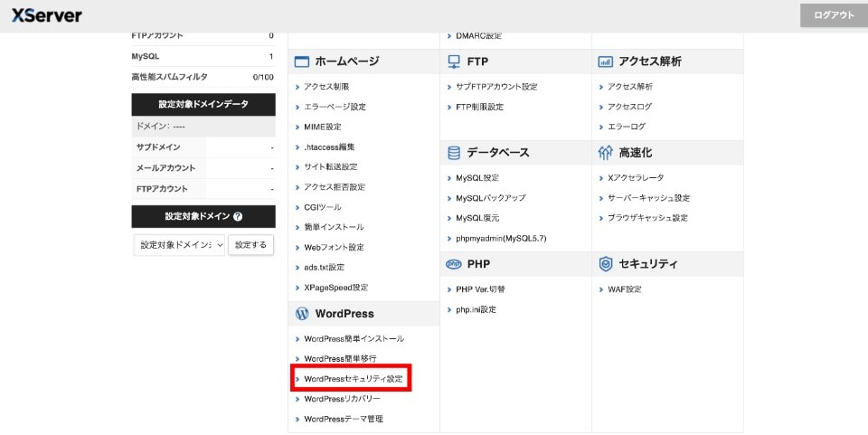
Task: Open MySQL復元 link
Action: click(x=477, y=218)
